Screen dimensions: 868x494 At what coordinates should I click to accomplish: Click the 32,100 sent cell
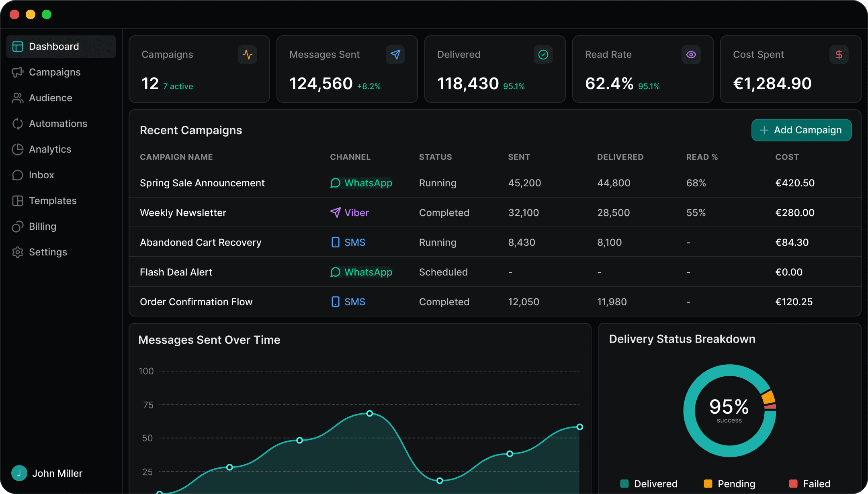coord(524,213)
